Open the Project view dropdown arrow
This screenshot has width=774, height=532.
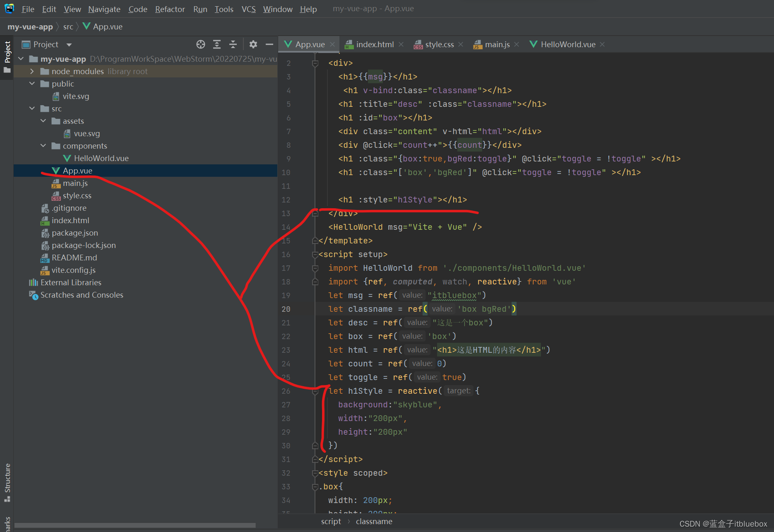[x=69, y=45]
